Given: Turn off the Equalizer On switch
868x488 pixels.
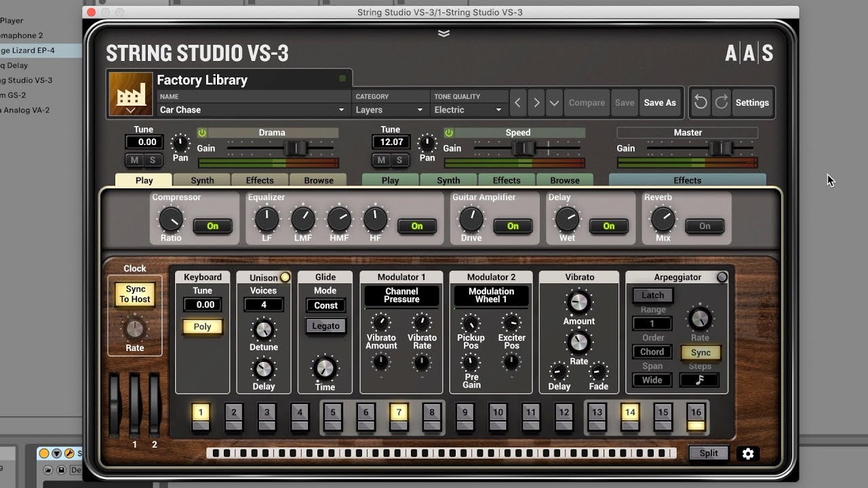Looking at the screenshot, I should [417, 226].
